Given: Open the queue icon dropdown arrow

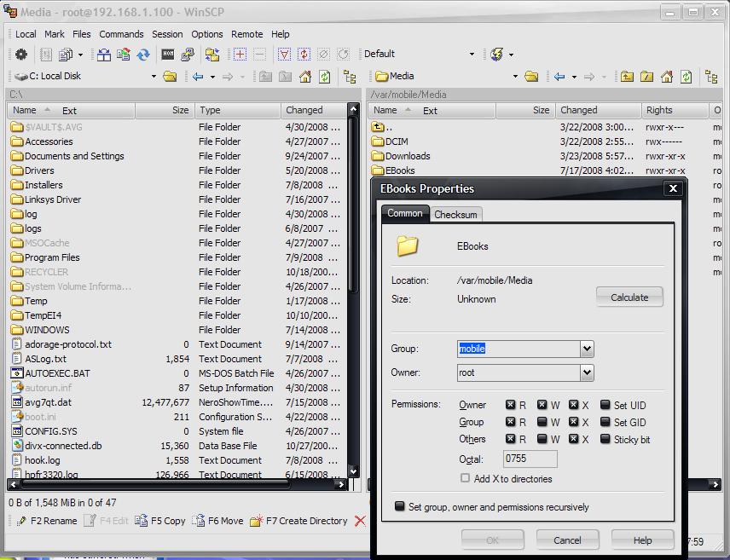Looking at the screenshot, I should [x=80, y=55].
